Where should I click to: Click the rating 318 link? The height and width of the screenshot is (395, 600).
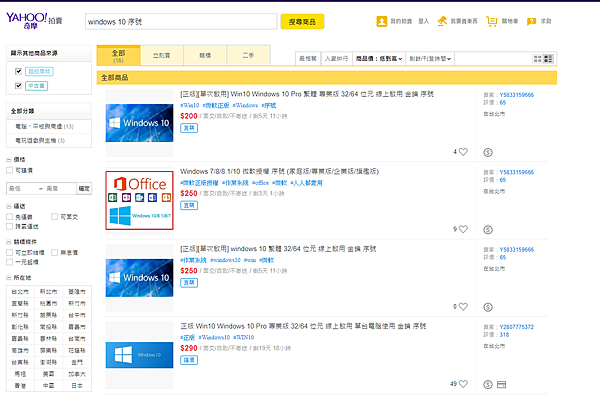click(504, 335)
